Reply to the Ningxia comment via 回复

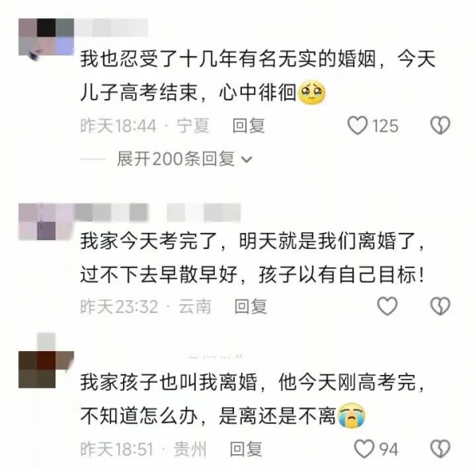(x=248, y=125)
